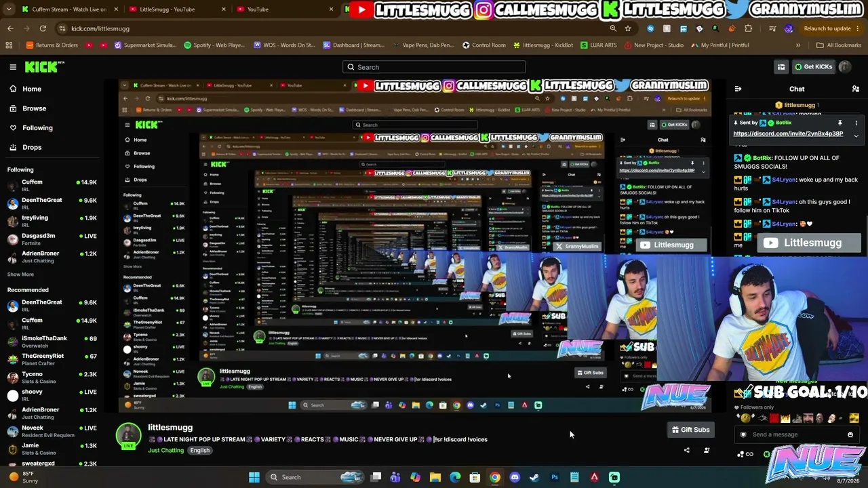Open the littlesmugg channel name
Screen dimensions: 868x488
170,428
